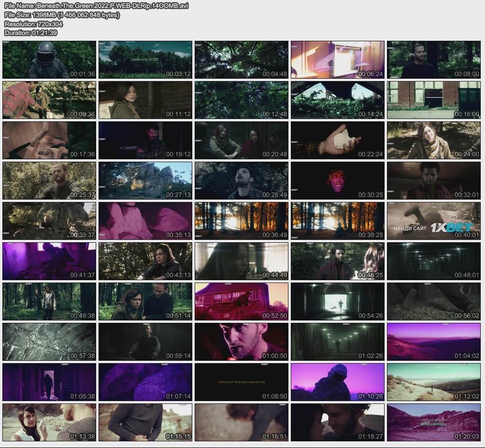Viewport: 485px width, 448px height.
Task: Click the 1XBET advertisement thumbnail
Action: tap(434, 221)
